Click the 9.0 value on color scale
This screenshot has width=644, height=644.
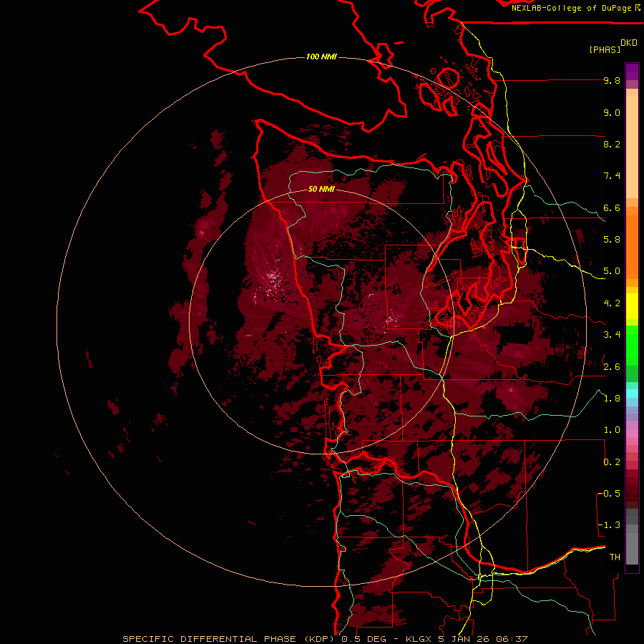coord(612,112)
